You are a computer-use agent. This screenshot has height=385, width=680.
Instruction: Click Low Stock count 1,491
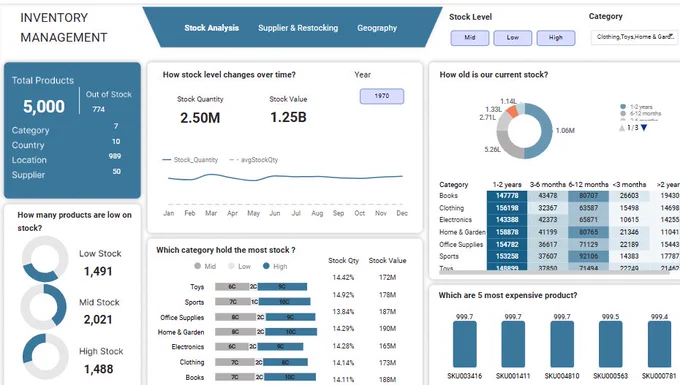(98, 271)
